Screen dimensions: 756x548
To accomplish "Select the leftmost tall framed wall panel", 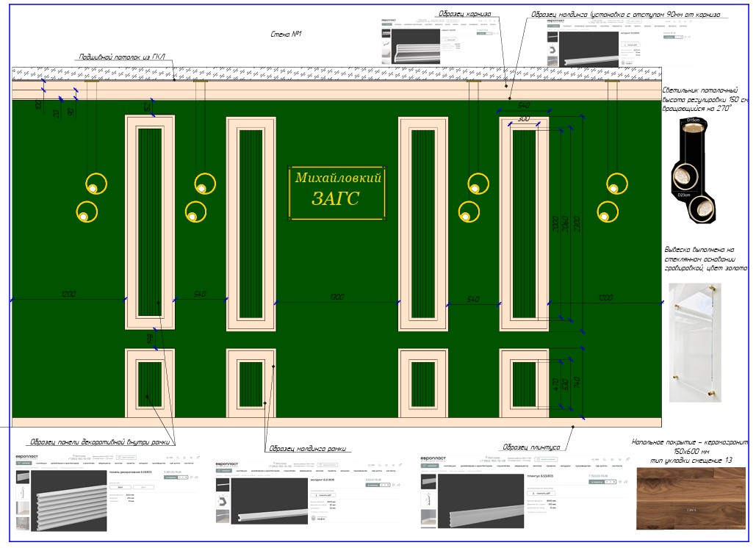I will 150,222.
